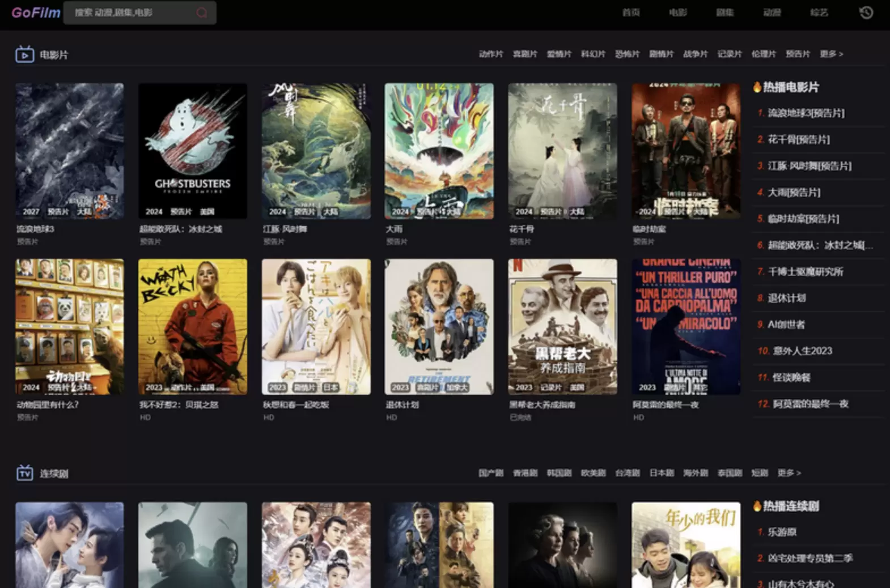Select rank 10 意外人生2023
This screenshot has height=588, width=890.
[802, 351]
